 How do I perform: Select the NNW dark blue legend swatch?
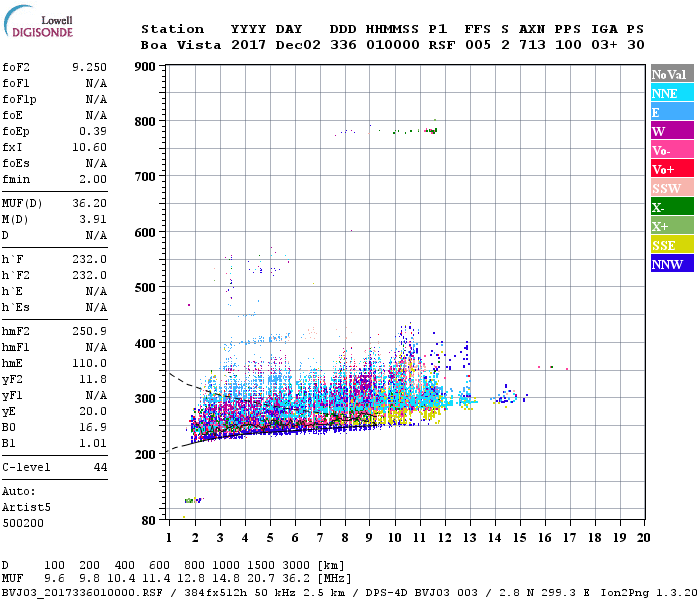click(x=671, y=264)
